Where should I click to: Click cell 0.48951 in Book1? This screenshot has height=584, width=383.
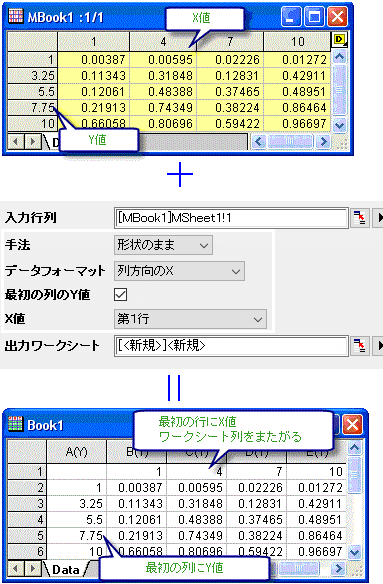pos(316,520)
